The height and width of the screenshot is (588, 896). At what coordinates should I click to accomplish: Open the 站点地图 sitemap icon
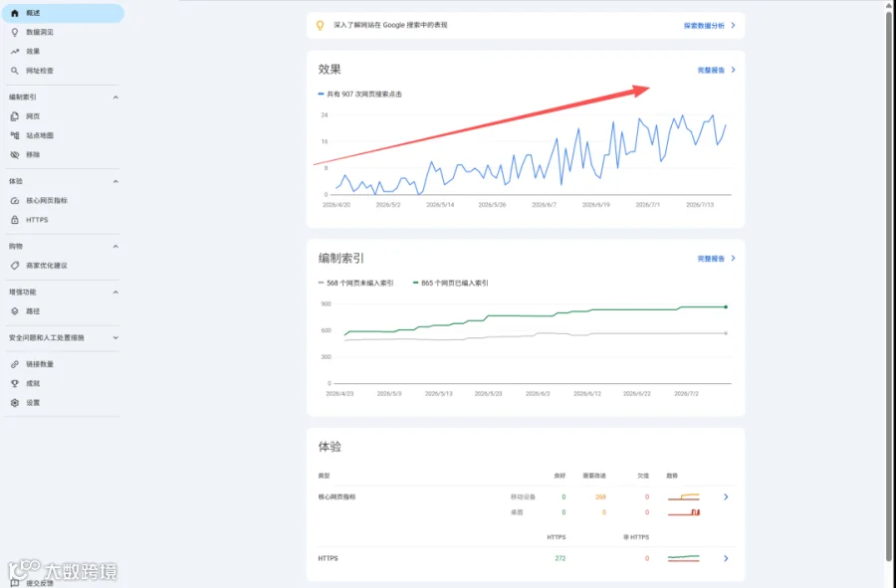[15, 135]
